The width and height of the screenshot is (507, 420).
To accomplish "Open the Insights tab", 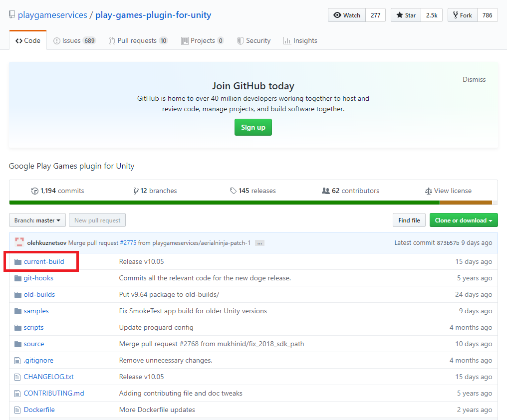I will pyautogui.click(x=300, y=41).
